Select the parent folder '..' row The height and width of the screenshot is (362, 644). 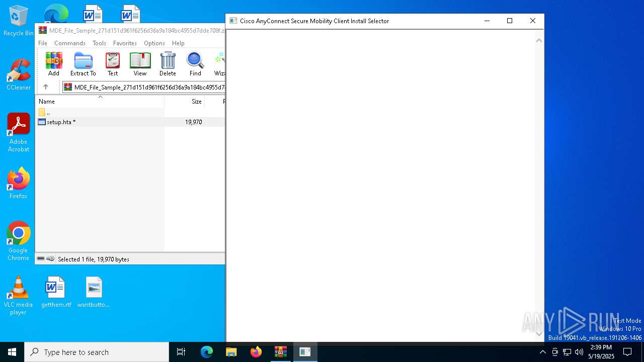tap(130, 113)
